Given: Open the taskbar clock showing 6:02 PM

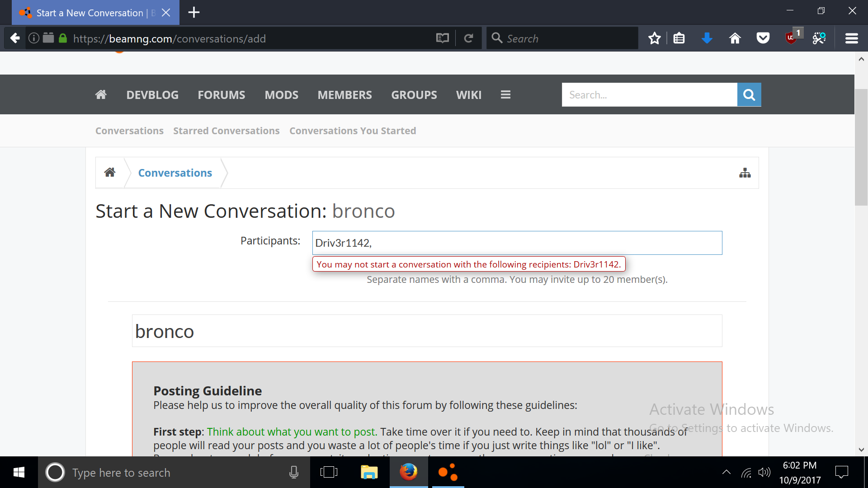Looking at the screenshot, I should click(800, 472).
